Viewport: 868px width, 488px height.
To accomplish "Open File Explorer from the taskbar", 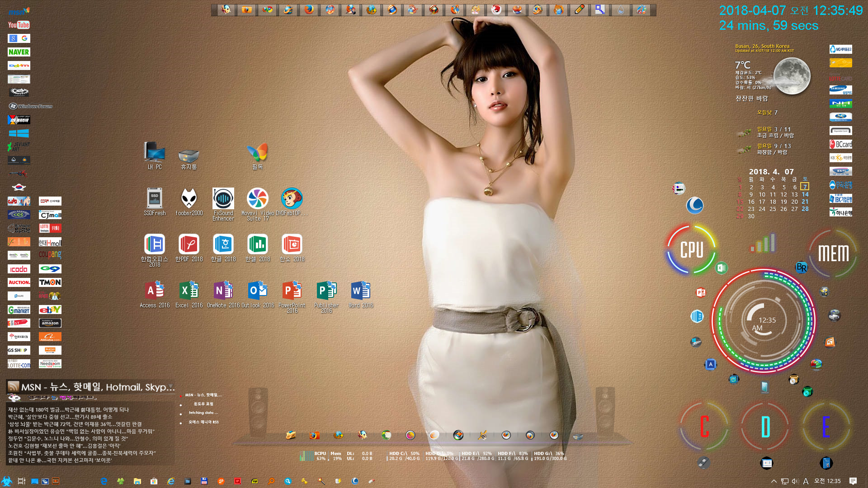I will click(137, 481).
